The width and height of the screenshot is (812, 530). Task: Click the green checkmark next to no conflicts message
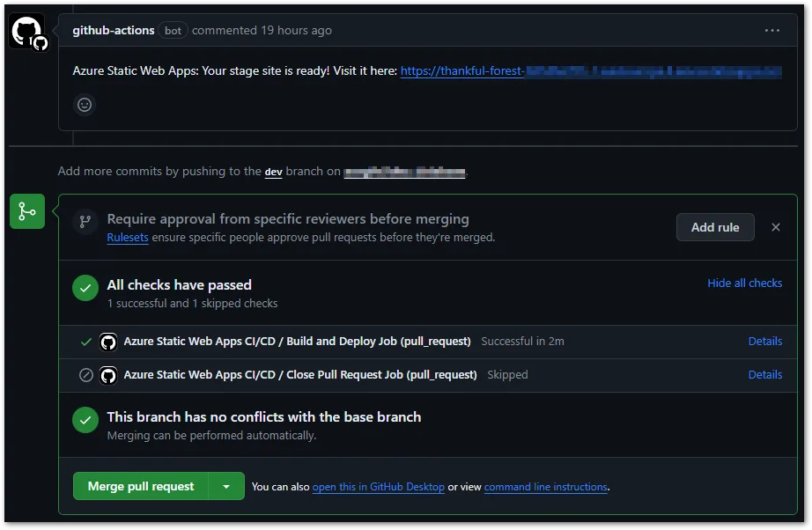click(85, 420)
